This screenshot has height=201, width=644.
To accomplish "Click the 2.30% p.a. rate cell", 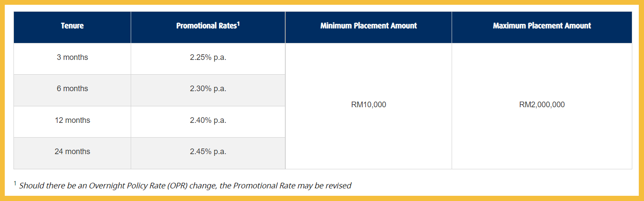I will 208,89.
